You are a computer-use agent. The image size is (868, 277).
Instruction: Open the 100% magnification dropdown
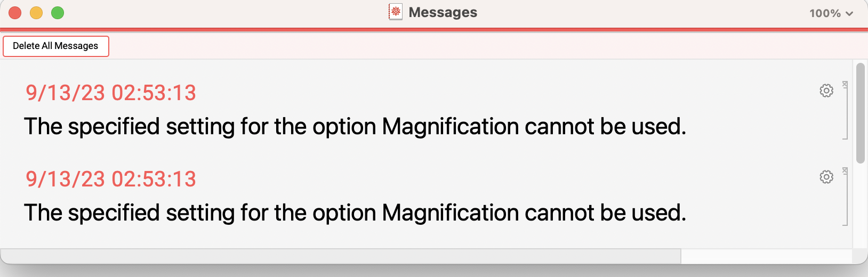831,13
